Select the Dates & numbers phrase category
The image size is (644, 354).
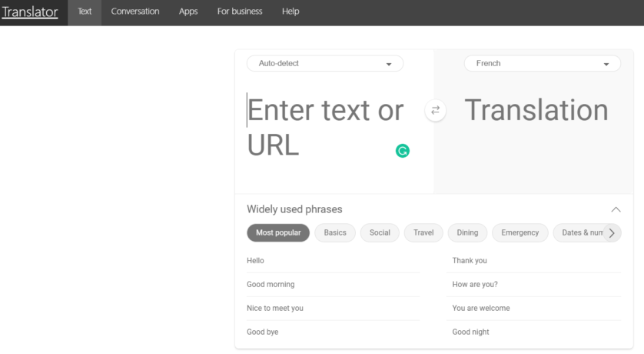[578, 232]
